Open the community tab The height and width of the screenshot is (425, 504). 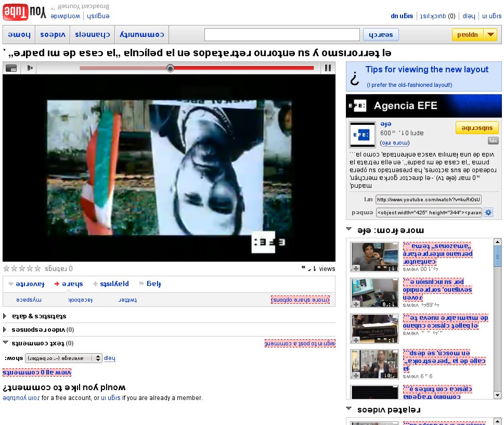tap(142, 34)
